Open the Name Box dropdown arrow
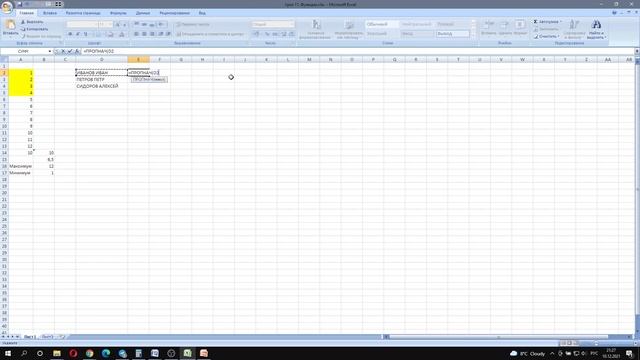The width and height of the screenshot is (640, 360). (50, 51)
